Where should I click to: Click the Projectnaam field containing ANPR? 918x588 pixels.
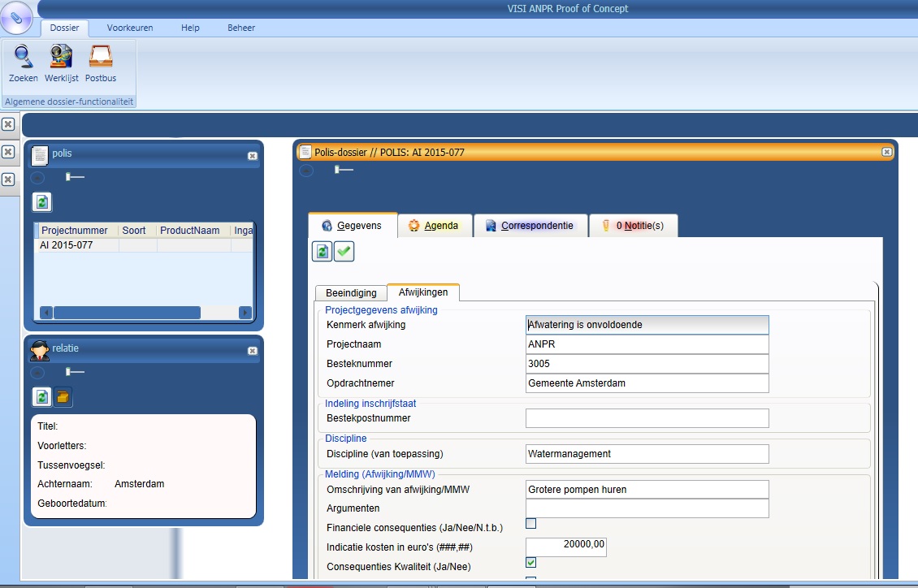tap(647, 344)
